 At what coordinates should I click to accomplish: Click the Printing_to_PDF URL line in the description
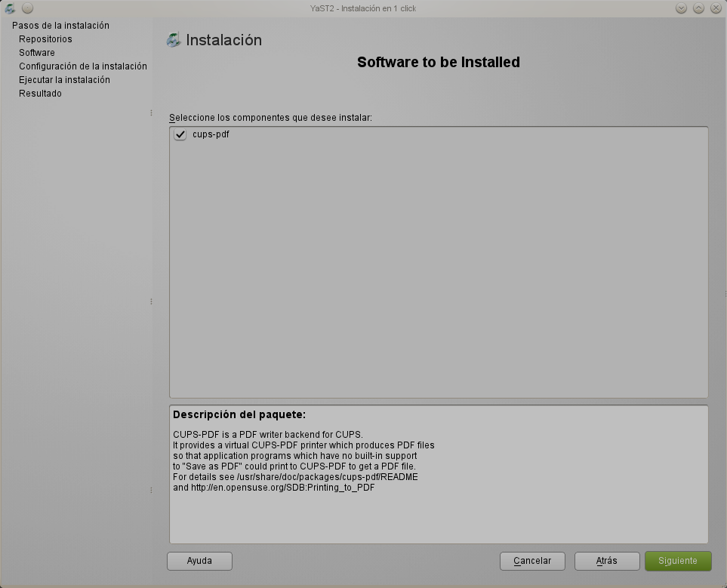tap(273, 488)
